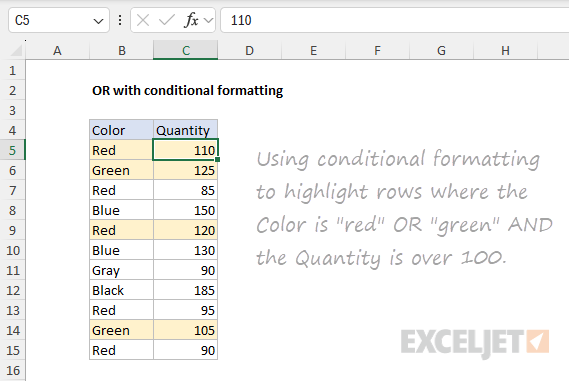Viewport: 569px width, 381px height.
Task: Select row 5 header
Action: pos(13,150)
